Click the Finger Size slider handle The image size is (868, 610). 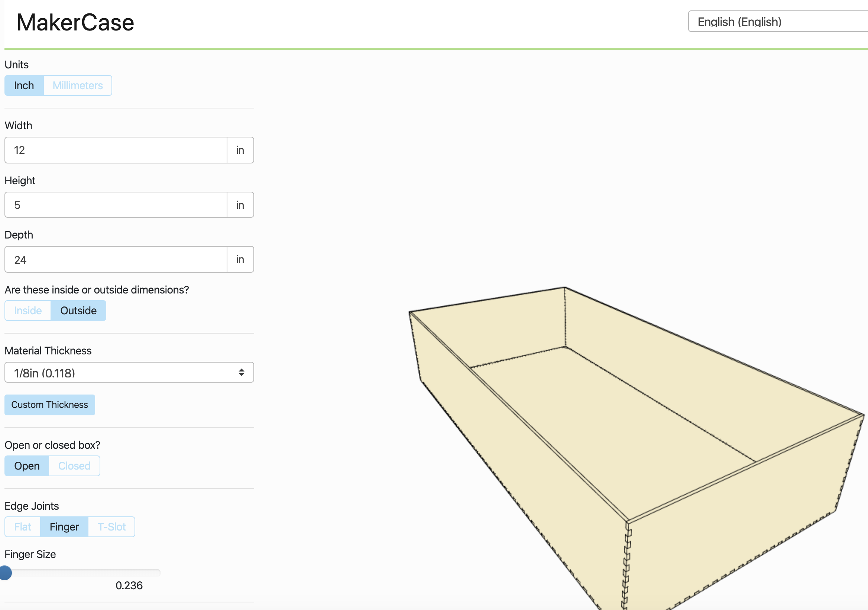point(5,572)
